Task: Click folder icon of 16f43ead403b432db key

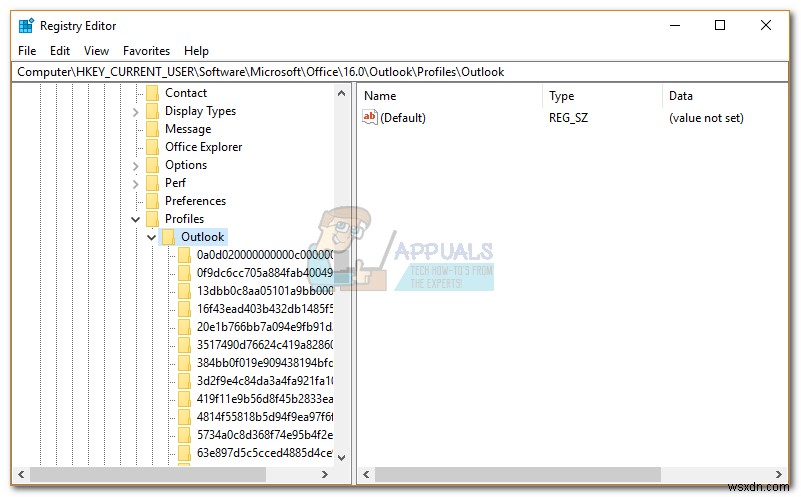Action: [184, 309]
